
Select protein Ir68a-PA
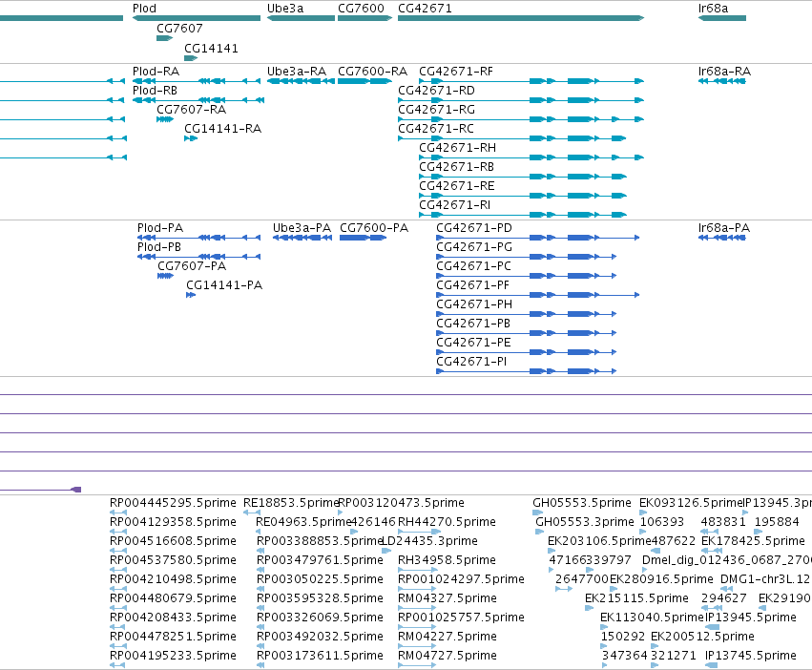722,238
